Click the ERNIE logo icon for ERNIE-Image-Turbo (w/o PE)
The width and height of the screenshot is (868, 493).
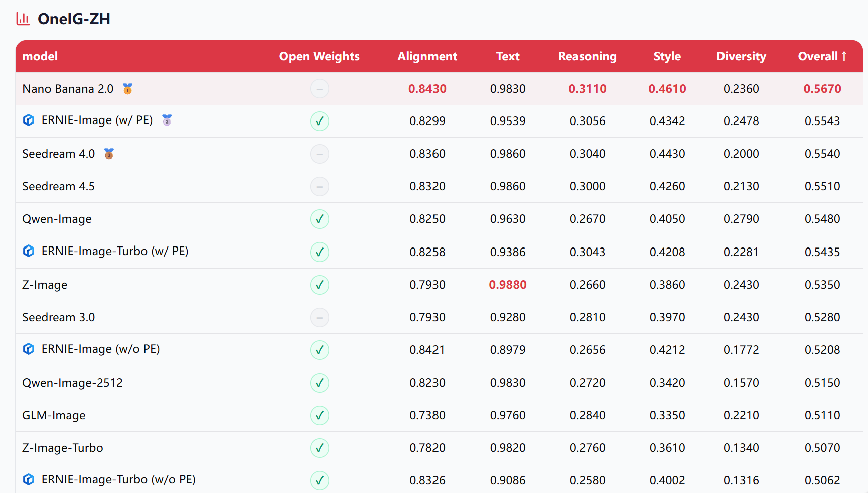pos(29,479)
